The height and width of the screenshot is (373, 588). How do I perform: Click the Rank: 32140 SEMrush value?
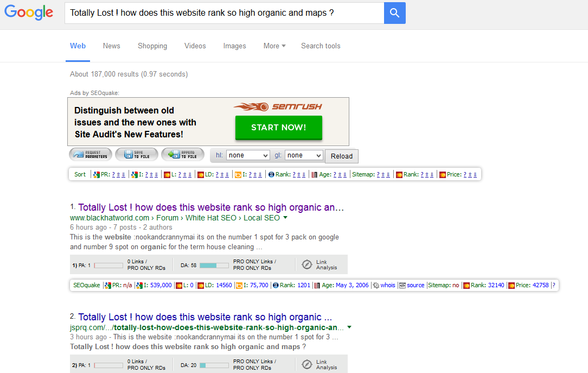[x=496, y=285]
